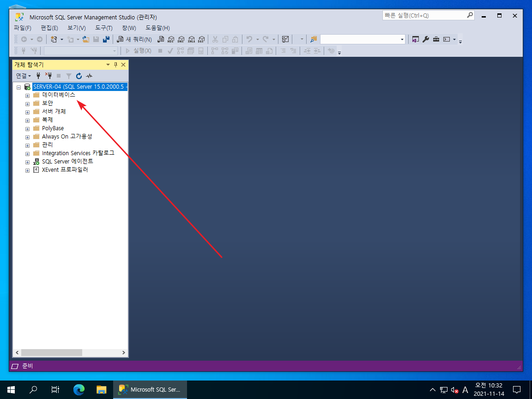
Task: Refresh the Object Explorer tree
Action: coord(79,76)
